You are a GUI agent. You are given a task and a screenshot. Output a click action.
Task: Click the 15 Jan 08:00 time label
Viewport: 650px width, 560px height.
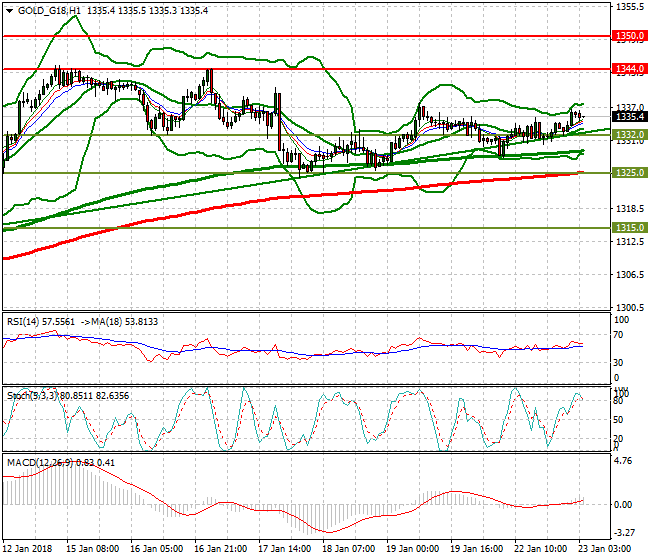tap(93, 549)
